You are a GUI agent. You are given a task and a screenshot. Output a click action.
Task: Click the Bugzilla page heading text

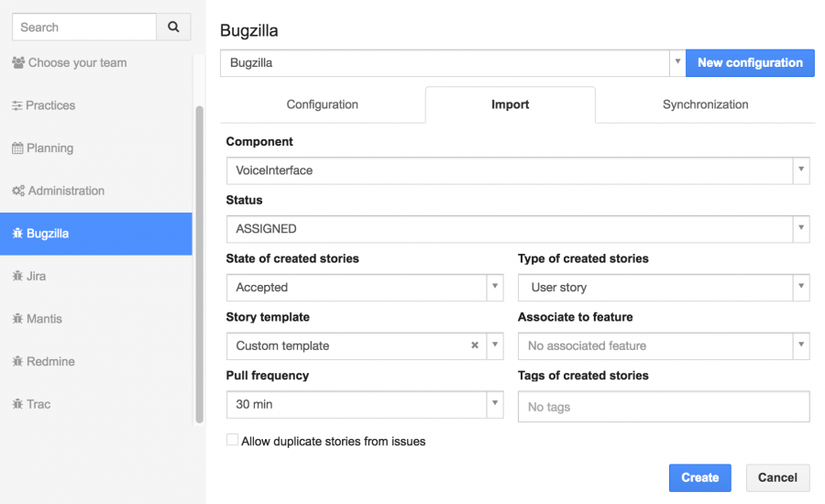coord(248,30)
